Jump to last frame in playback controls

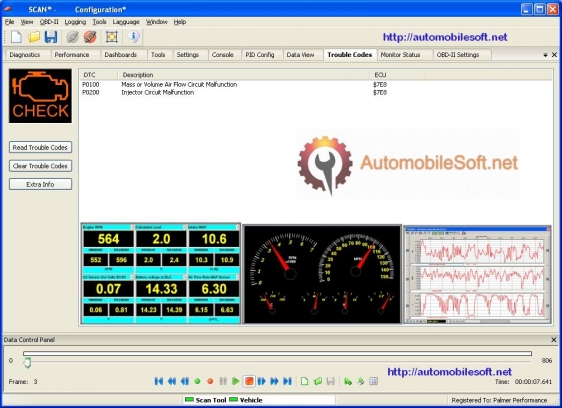tap(287, 381)
